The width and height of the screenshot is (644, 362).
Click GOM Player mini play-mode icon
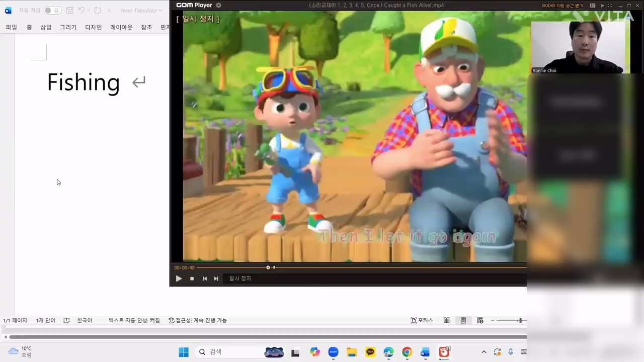click(603, 5)
